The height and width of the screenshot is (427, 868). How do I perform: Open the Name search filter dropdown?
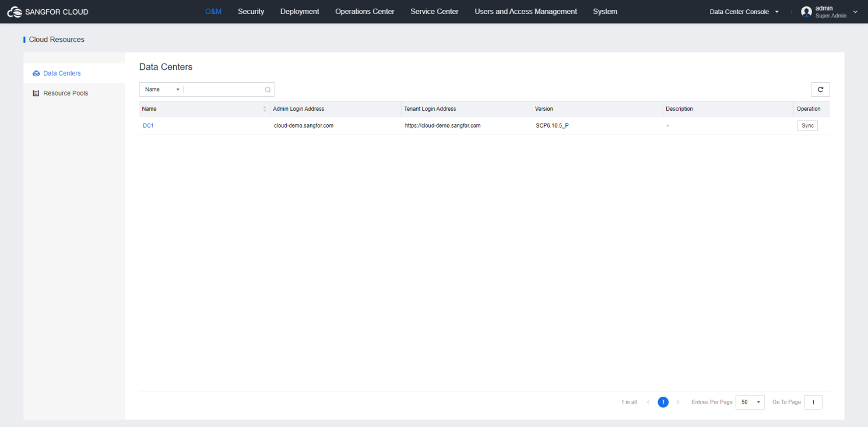(x=161, y=90)
